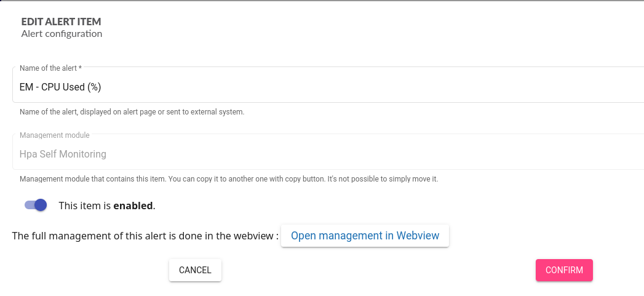Open management in Webview
This screenshot has width=644, height=296.
point(365,236)
